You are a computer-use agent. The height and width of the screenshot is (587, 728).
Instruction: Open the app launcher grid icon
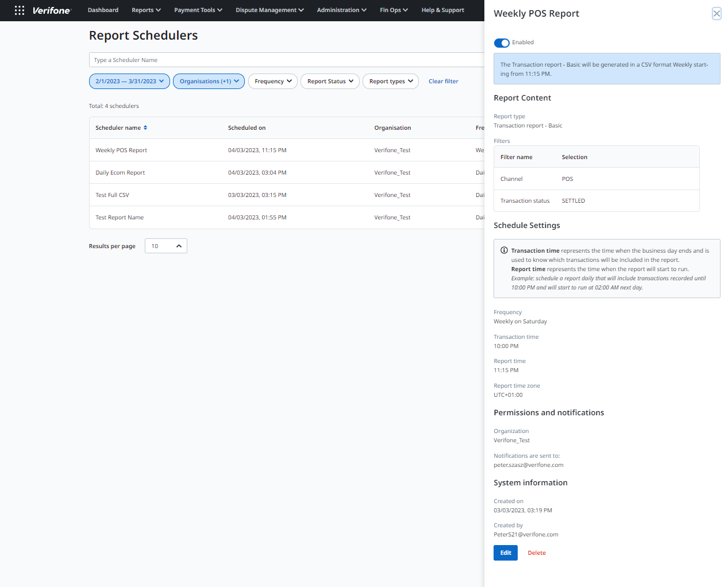[x=20, y=10]
